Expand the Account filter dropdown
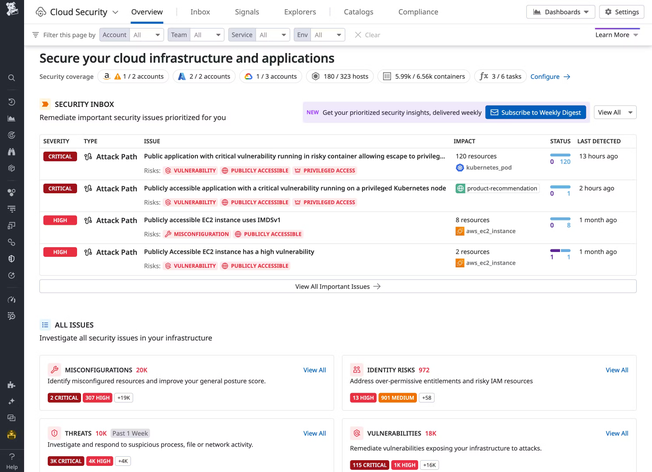The height and width of the screenshot is (472, 652). point(146,35)
